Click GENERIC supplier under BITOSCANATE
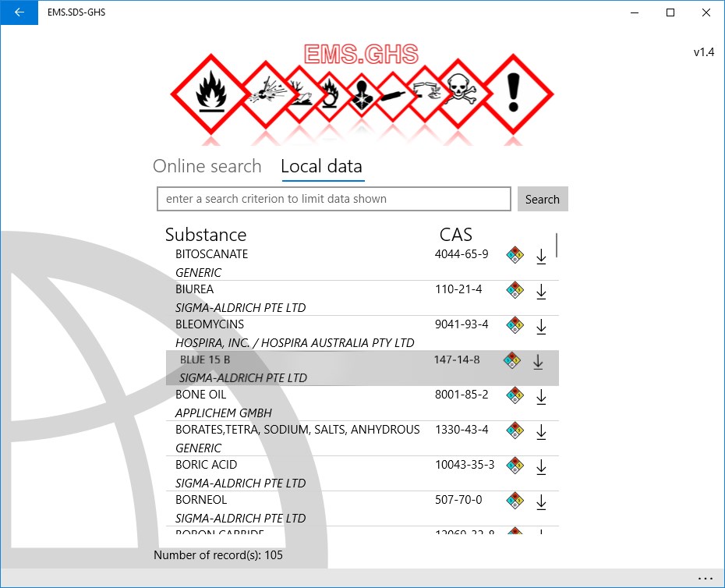725x588 pixels. (198, 272)
